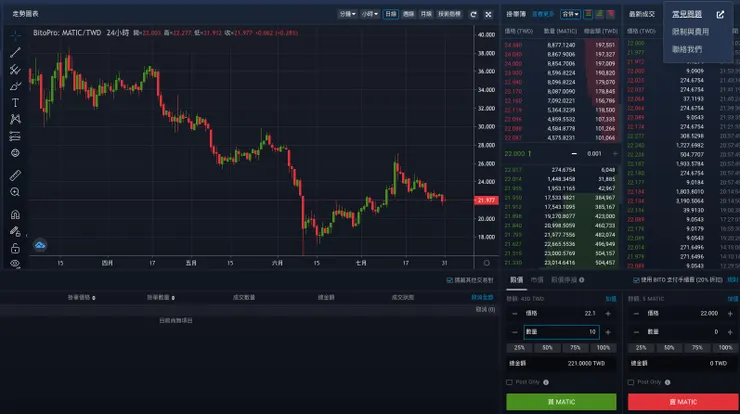Show asks-only red order book view
Screen dimensions: 740x414
pos(611,14)
